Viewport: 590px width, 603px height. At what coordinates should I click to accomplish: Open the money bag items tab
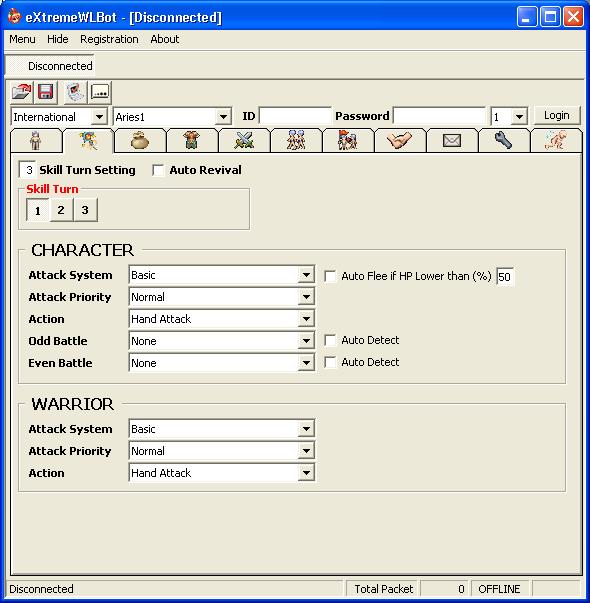point(140,140)
